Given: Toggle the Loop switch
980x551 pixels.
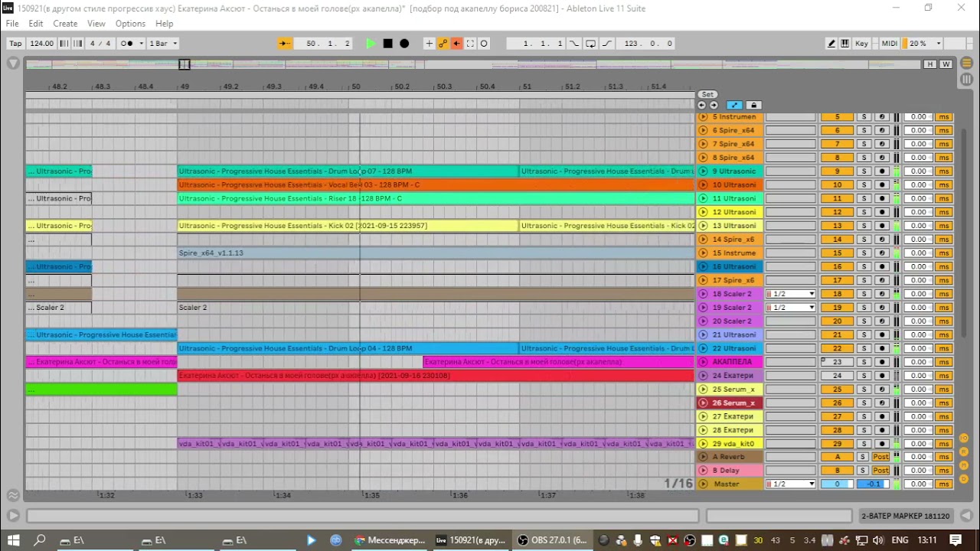Looking at the screenshot, I should [x=590, y=44].
